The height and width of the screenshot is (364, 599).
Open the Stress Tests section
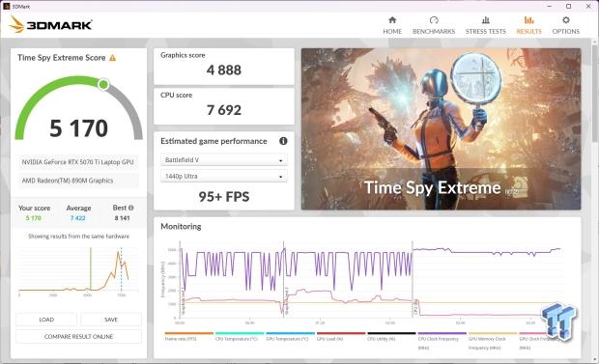point(486,25)
